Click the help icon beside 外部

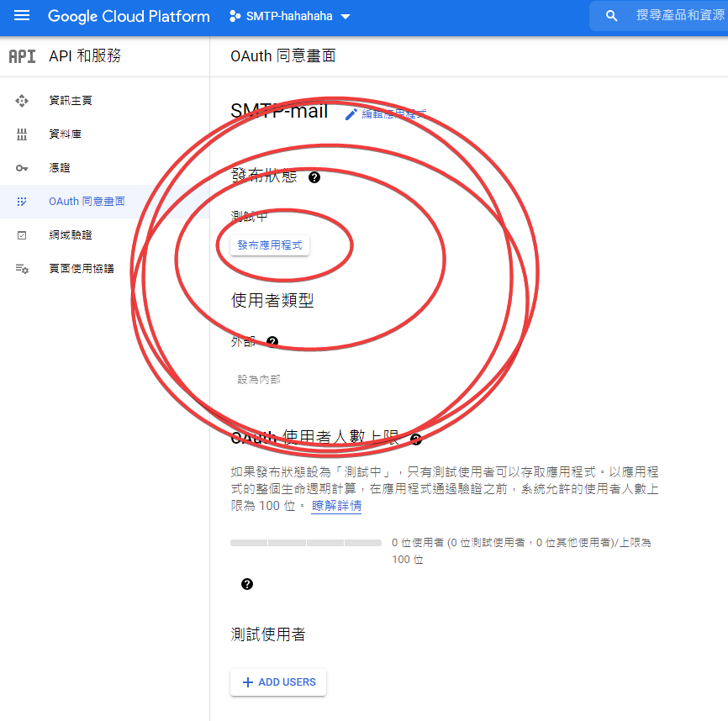tap(272, 342)
